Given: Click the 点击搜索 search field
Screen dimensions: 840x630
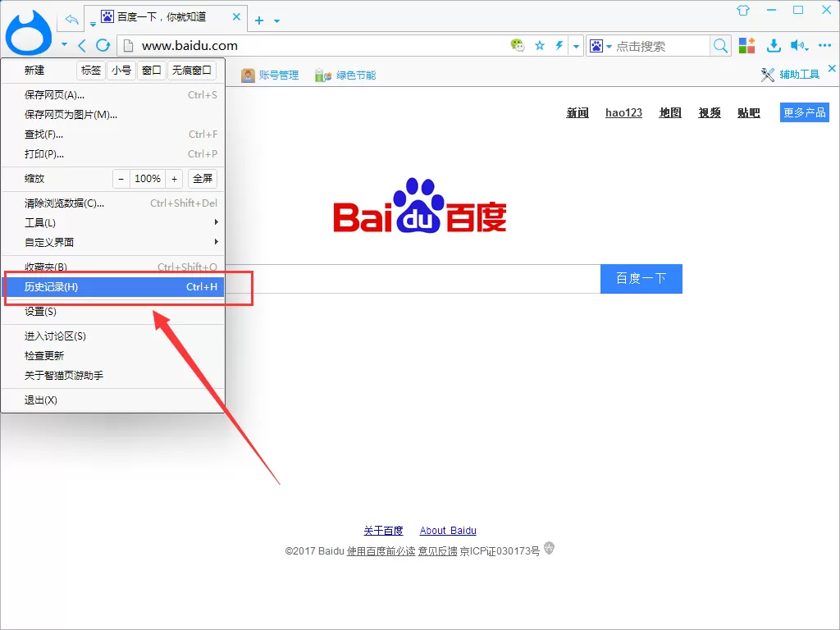Looking at the screenshot, I should tap(661, 46).
